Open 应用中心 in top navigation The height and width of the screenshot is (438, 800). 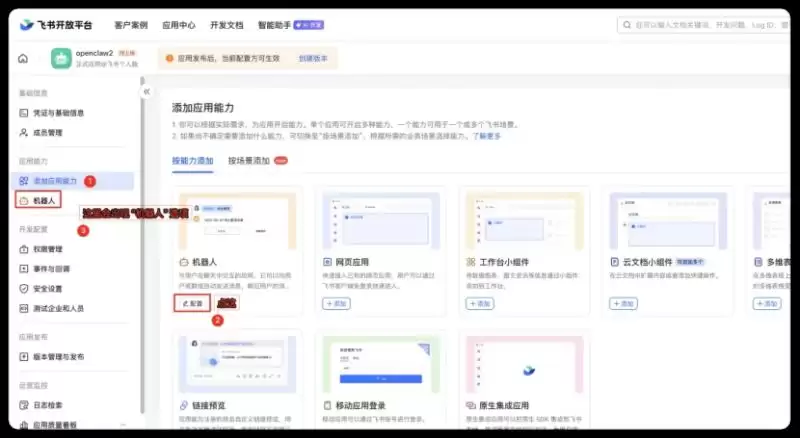click(179, 25)
